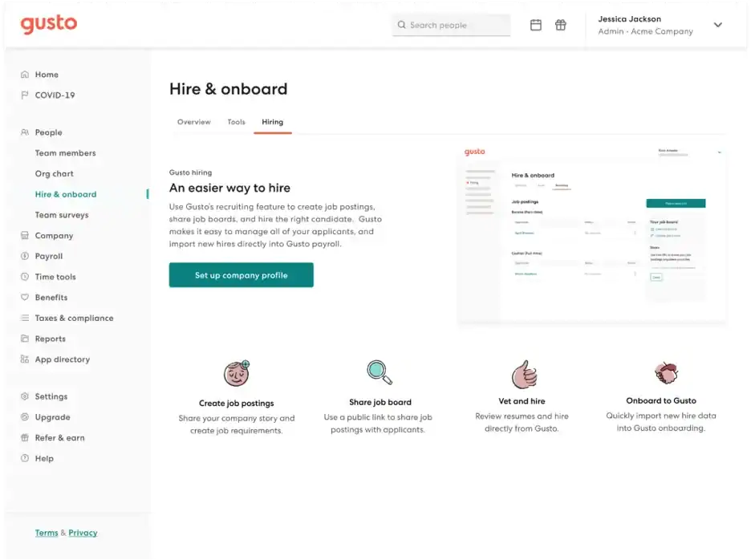751x560 pixels.
Task: Click the Time tools clock icon
Action: tap(26, 277)
